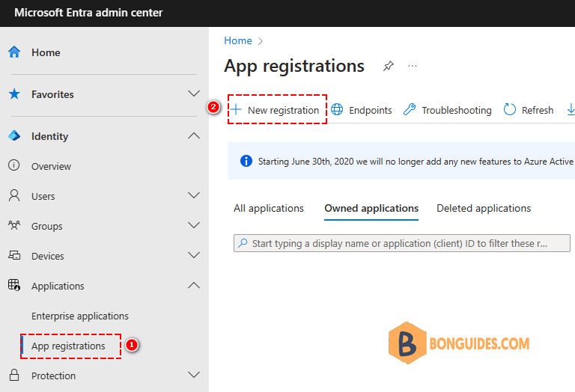Collapse the Applications menu chevron
Viewport: 575px width, 392px height.
(x=194, y=285)
